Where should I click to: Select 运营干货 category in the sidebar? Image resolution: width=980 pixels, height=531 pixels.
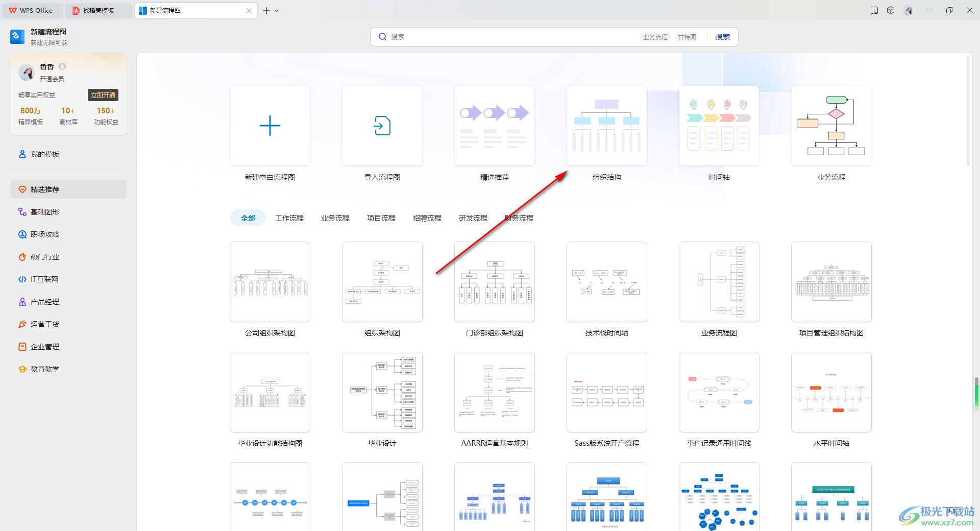pos(68,324)
